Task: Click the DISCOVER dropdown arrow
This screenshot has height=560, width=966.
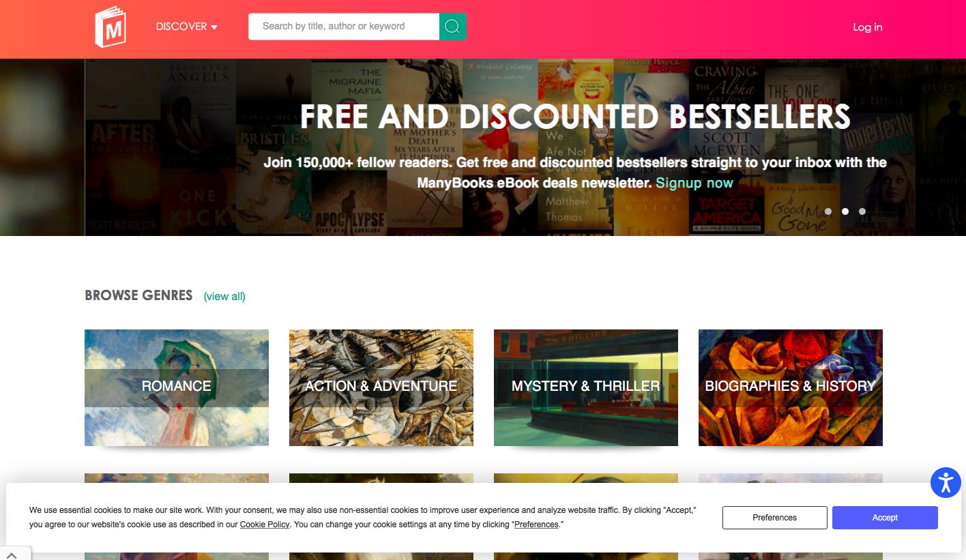Action: [x=214, y=27]
